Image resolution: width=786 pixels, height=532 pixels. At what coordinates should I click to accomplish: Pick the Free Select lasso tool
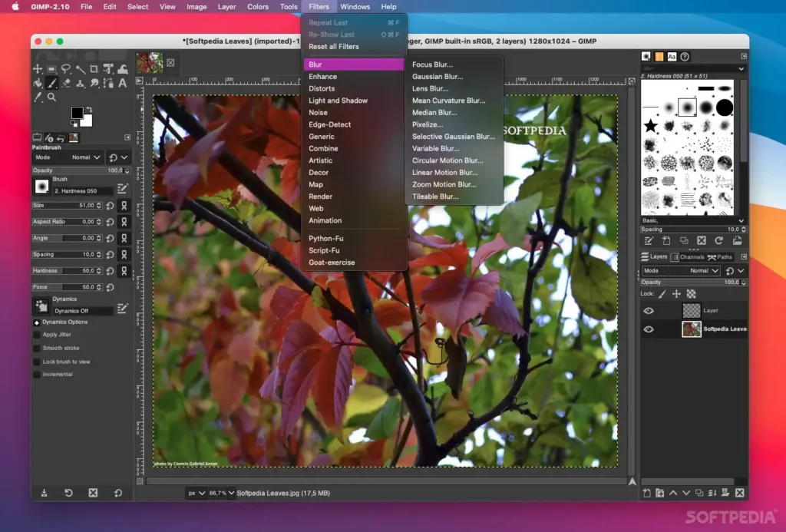pyautogui.click(x=66, y=68)
